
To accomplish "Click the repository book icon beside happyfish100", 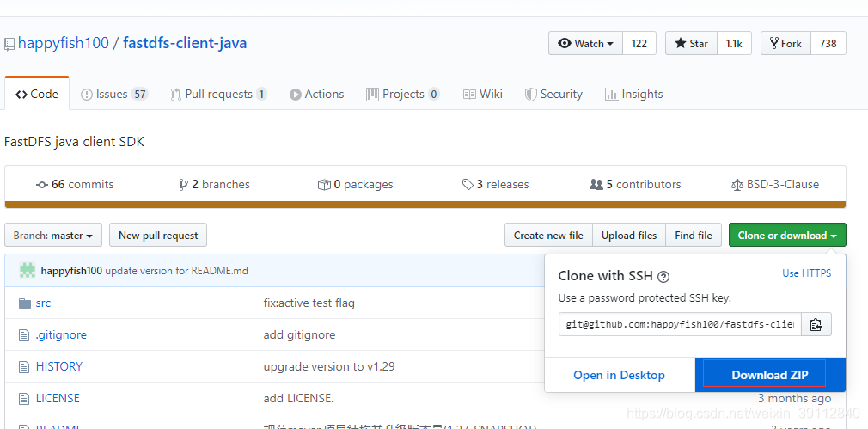I will click(9, 45).
